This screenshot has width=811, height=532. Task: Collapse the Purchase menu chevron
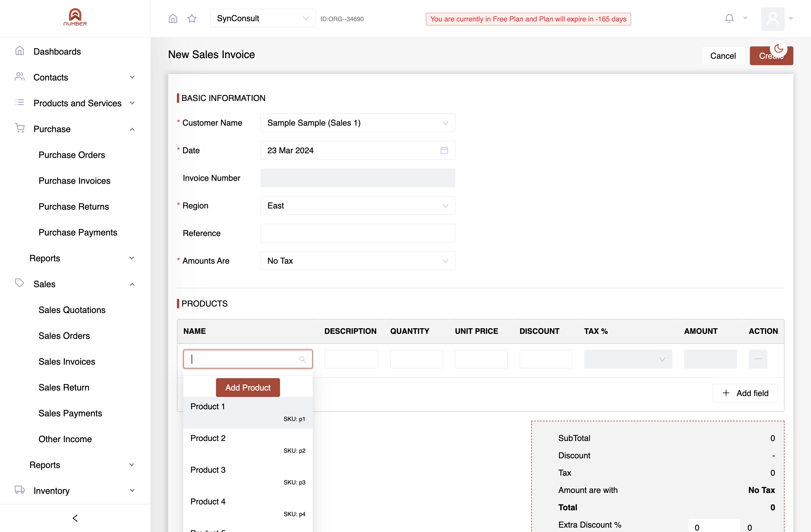tap(132, 129)
